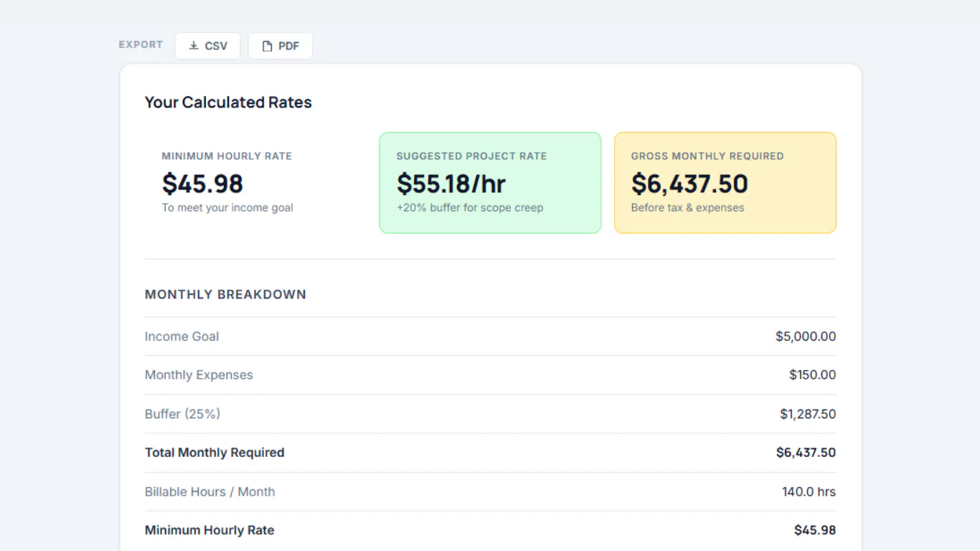Select the Income Goal row
This screenshot has width=980, height=551.
[491, 336]
